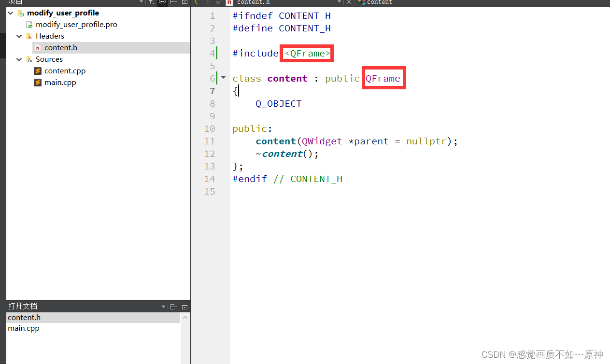
Task: Go back using the yellow left arrow
Action: 196,2
